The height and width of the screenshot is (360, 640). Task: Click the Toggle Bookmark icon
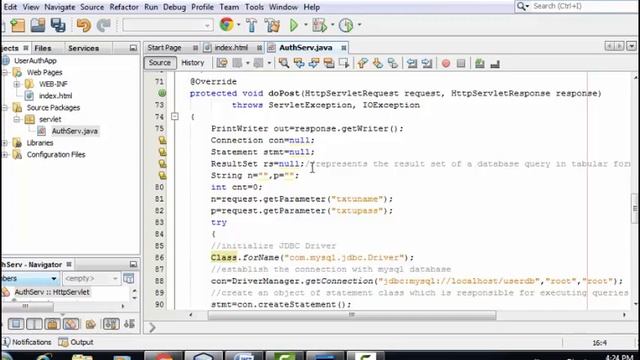coord(393,63)
